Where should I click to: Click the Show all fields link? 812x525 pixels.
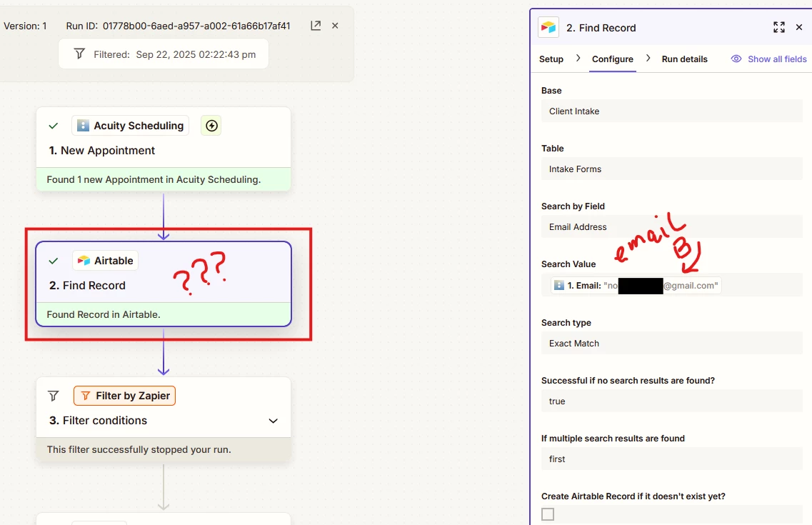pyautogui.click(x=777, y=59)
